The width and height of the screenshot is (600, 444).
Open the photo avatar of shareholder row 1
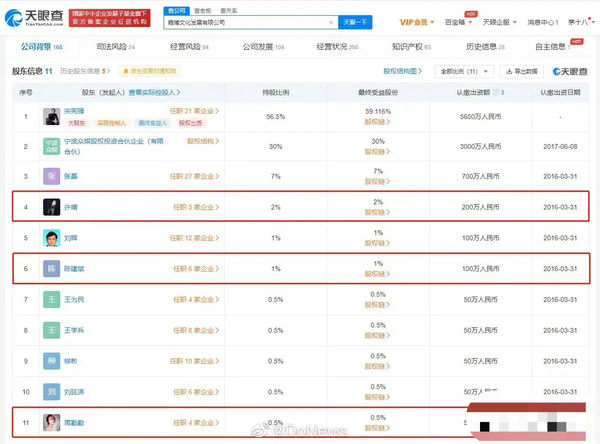pyautogui.click(x=51, y=116)
